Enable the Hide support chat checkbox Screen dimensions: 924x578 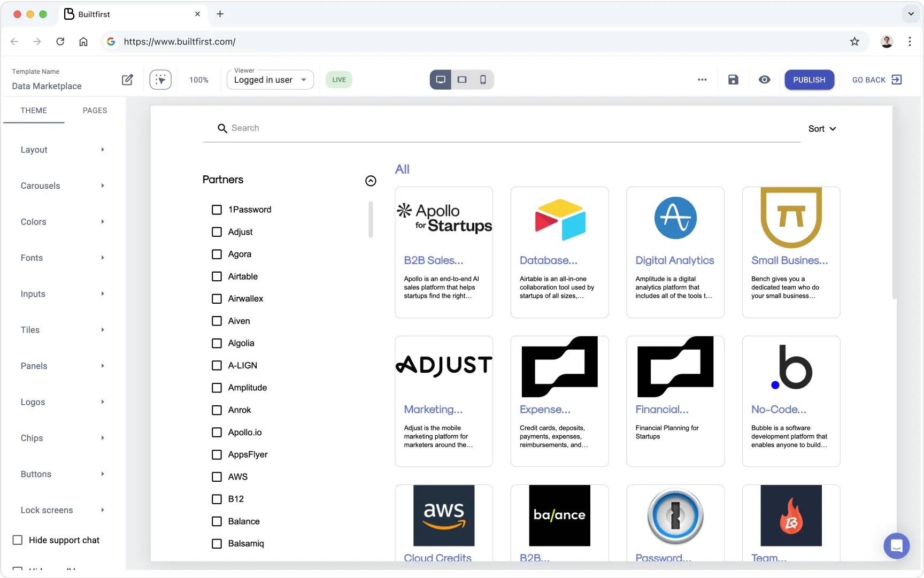pyautogui.click(x=18, y=540)
